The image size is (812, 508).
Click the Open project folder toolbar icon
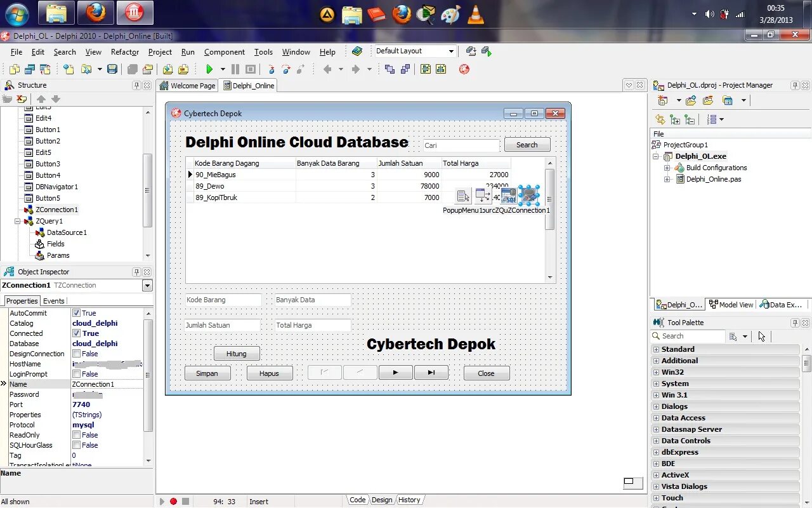point(147,69)
